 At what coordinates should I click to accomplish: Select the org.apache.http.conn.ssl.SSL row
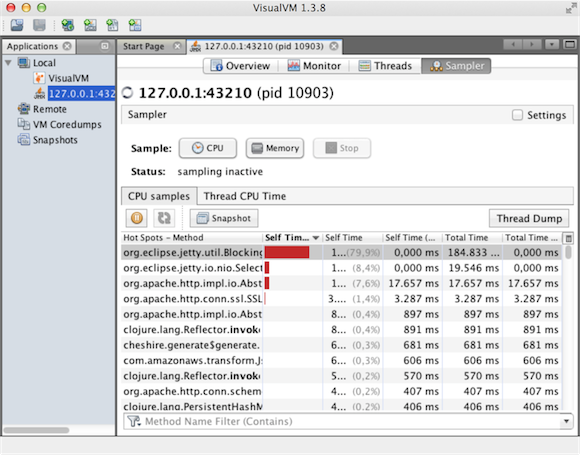click(342, 299)
